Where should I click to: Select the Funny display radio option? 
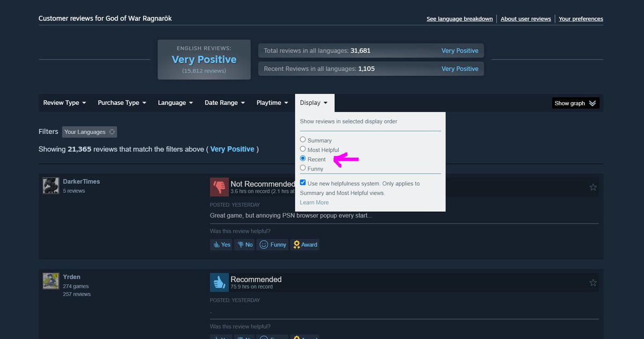pyautogui.click(x=303, y=168)
